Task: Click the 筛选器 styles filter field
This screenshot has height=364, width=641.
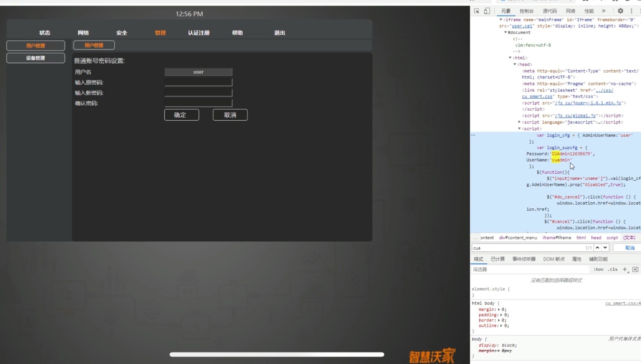Action: coord(531,269)
